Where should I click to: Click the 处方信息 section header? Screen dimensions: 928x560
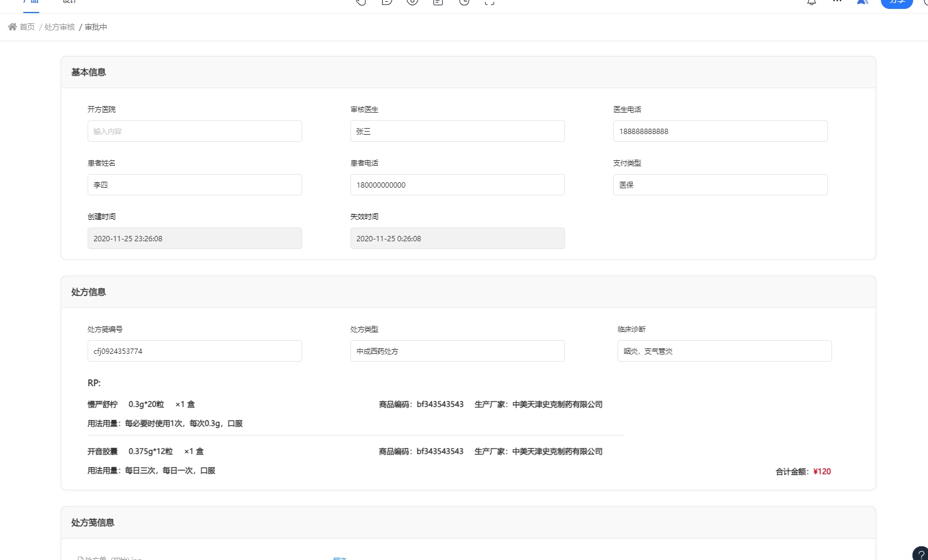click(468, 292)
